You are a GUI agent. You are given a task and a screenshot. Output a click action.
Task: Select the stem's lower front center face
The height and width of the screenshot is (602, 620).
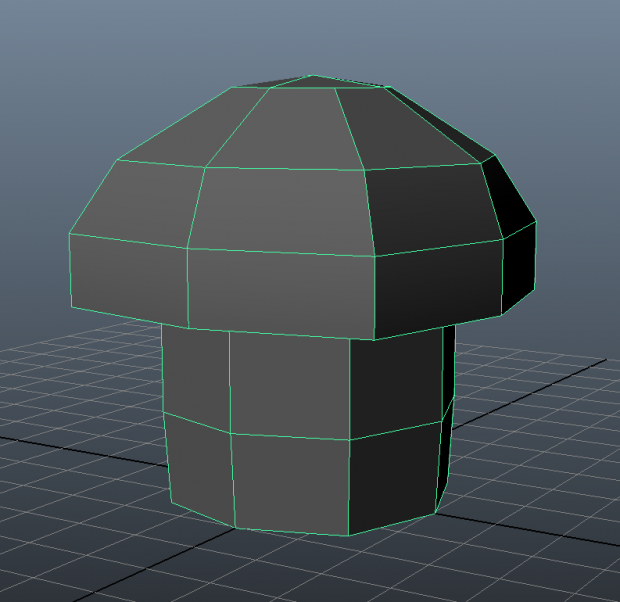coord(290,483)
